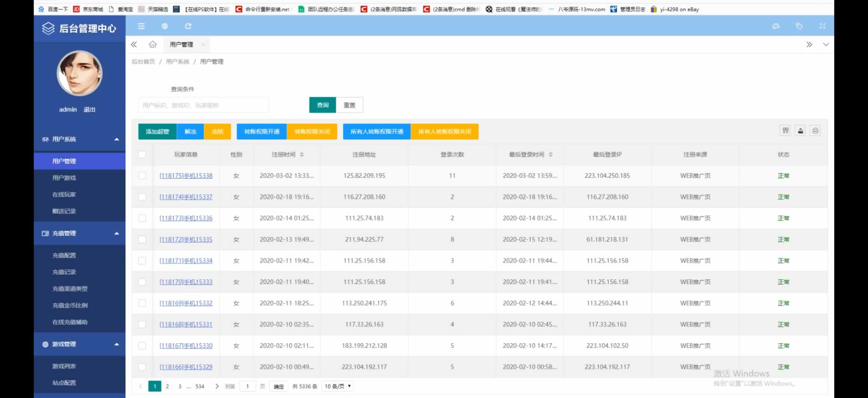The width and height of the screenshot is (868, 398).
Task: Select checkbox for user 118175 row
Action: click(x=142, y=176)
